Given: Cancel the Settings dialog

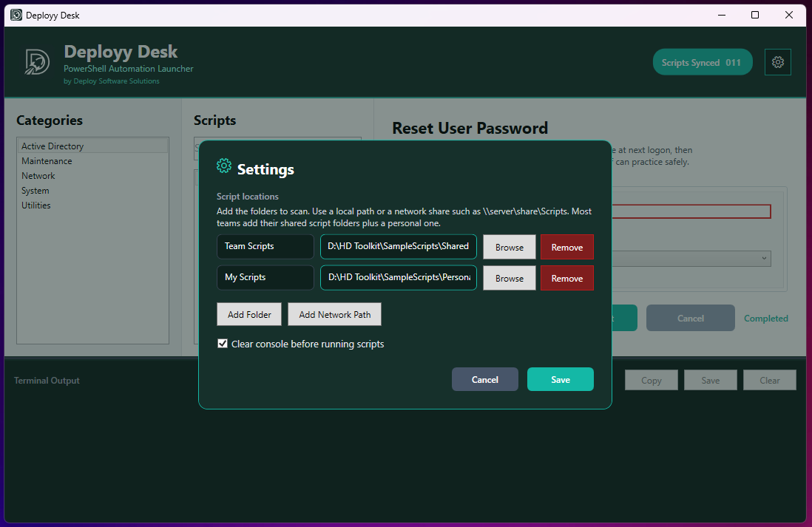Looking at the screenshot, I should coord(484,379).
